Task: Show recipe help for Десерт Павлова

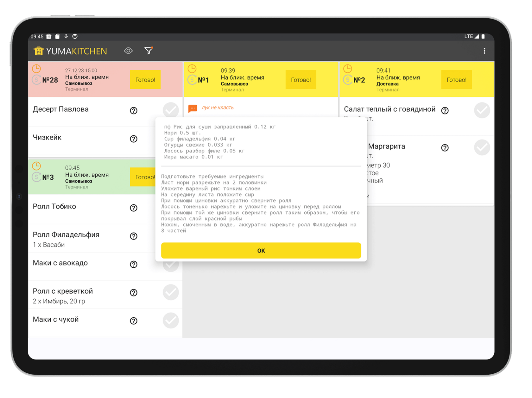Action: (134, 110)
